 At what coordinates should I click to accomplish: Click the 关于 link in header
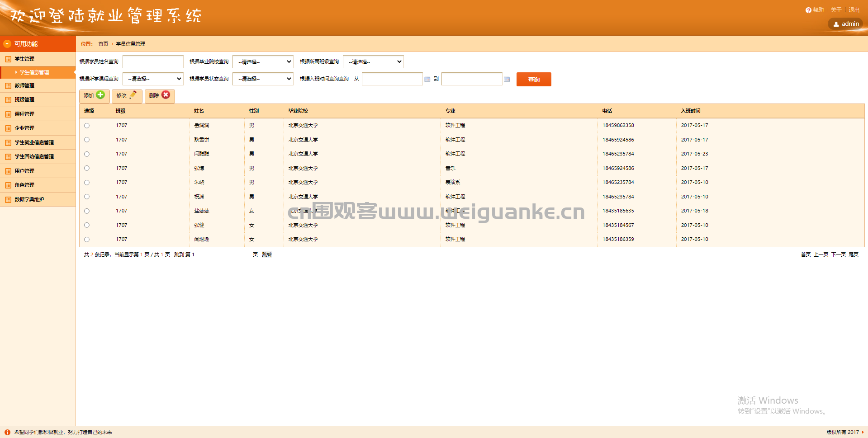click(x=836, y=10)
